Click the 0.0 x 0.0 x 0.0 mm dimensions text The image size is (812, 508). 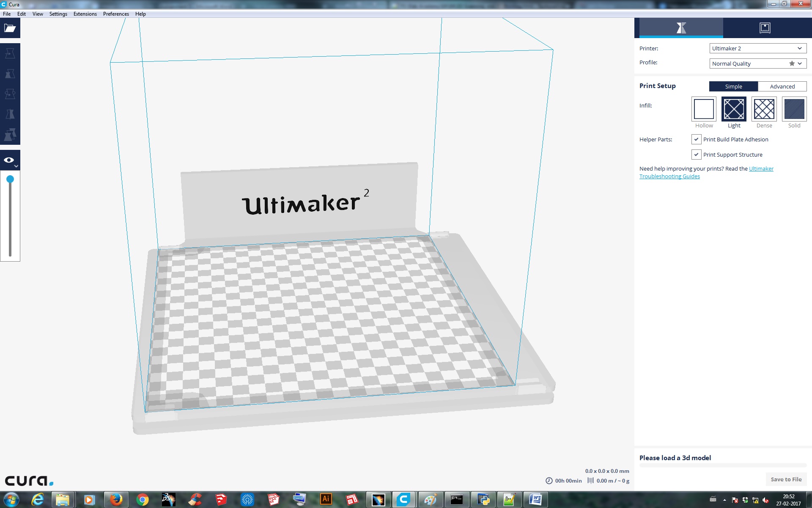pyautogui.click(x=607, y=471)
